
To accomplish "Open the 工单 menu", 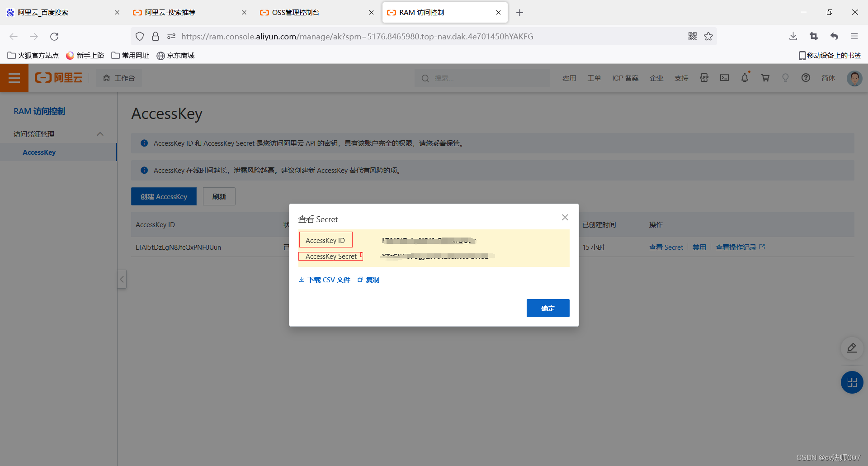I will point(594,78).
